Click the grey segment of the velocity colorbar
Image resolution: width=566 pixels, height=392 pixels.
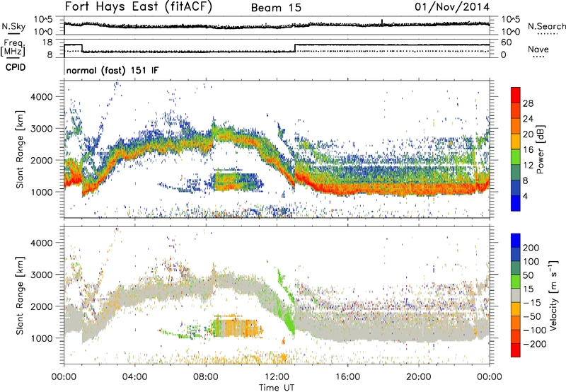pyautogui.click(x=516, y=295)
